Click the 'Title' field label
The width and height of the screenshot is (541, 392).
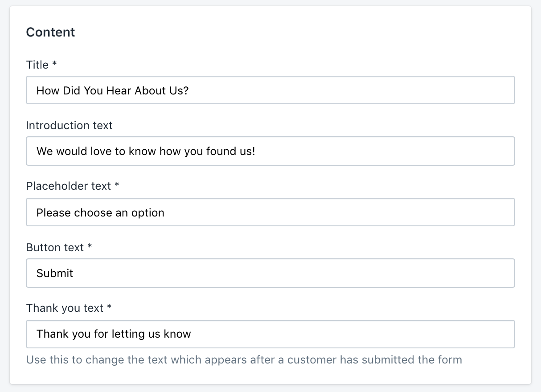[x=37, y=65]
